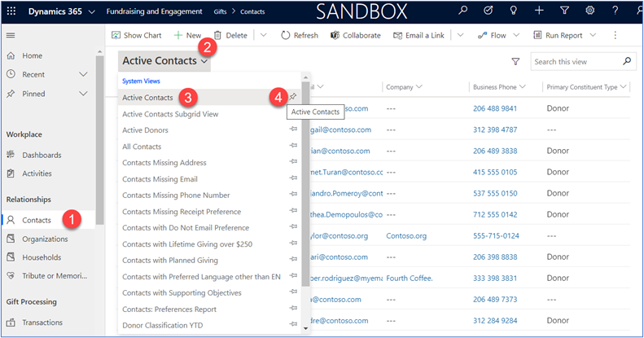Open the Settings gear icon
Viewport: 644px width, 338px height.
click(x=590, y=11)
